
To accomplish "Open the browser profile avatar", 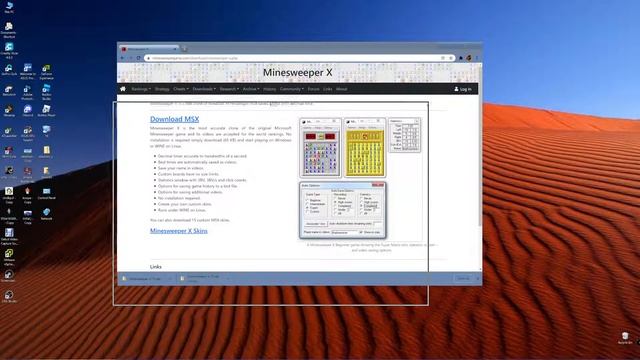I will [x=469, y=58].
